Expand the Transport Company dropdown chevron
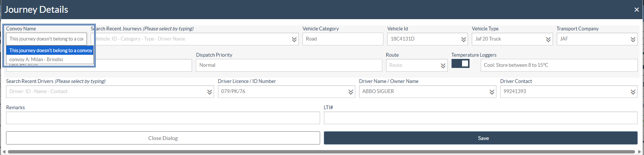This screenshot has width=644, height=155. tap(633, 39)
